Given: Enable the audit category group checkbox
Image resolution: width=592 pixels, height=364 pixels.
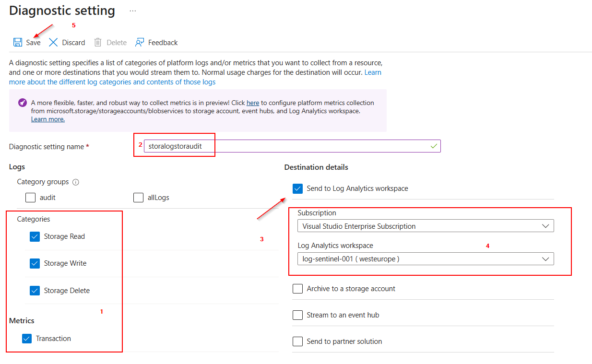Looking at the screenshot, I should [30, 198].
